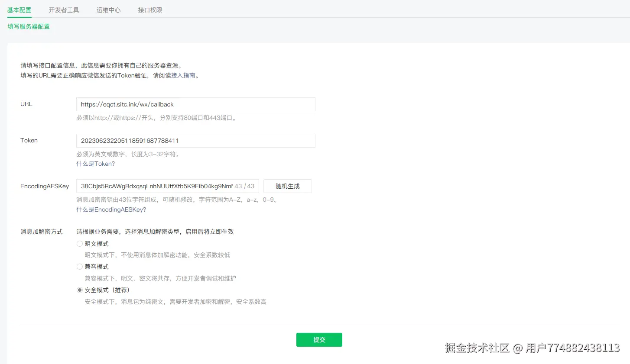The image size is (630, 364).
Task: Click the Token length hint 长度为3-32字符
Action: point(155,154)
